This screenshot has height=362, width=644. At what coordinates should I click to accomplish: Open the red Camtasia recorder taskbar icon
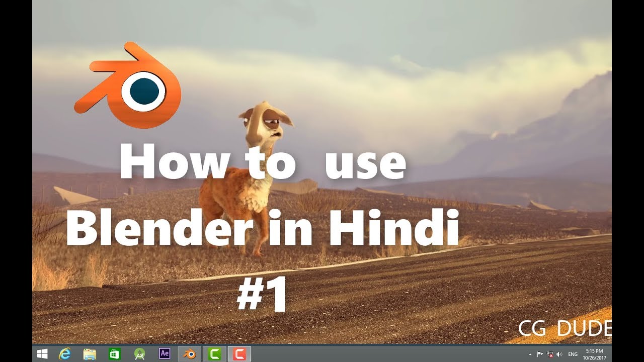[239, 354]
